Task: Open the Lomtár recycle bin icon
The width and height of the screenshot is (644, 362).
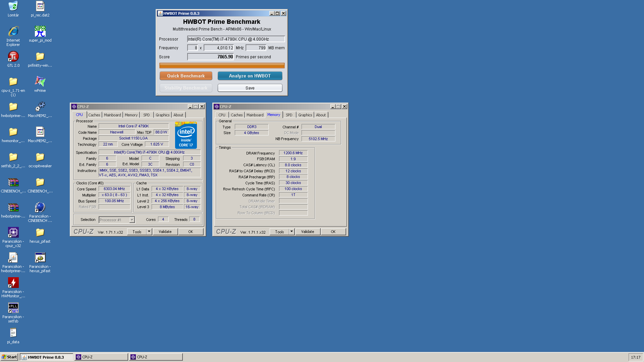Action: pyautogui.click(x=13, y=6)
